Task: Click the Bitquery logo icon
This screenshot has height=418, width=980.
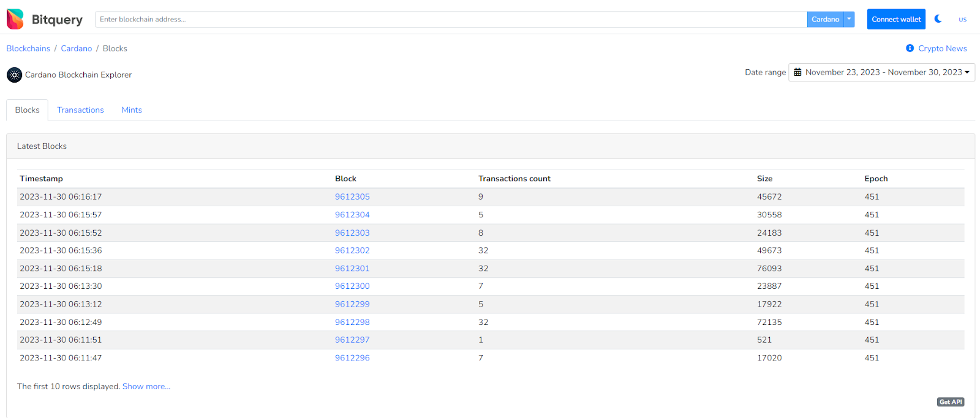Action: 15,19
